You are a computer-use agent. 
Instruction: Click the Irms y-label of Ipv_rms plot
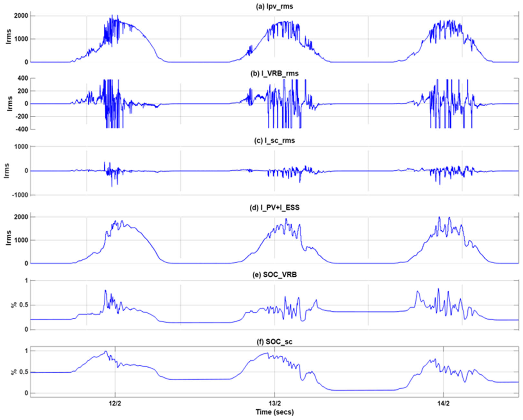tap(9, 37)
